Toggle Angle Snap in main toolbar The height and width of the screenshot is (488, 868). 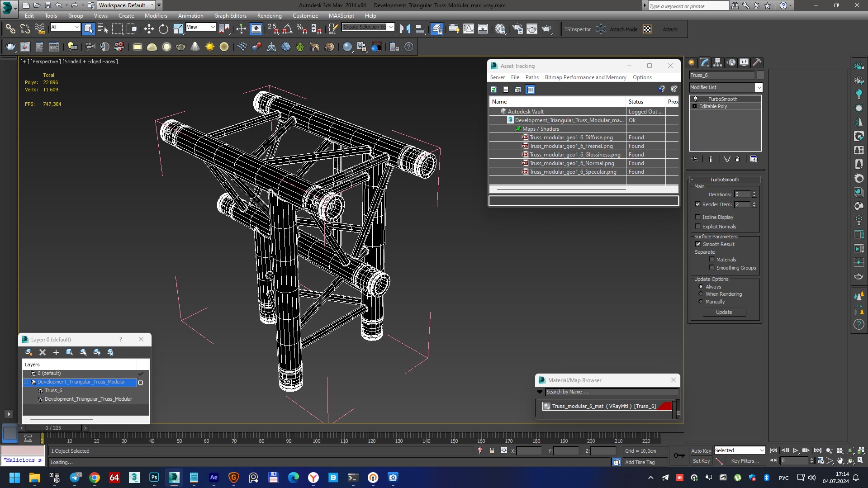tap(287, 29)
